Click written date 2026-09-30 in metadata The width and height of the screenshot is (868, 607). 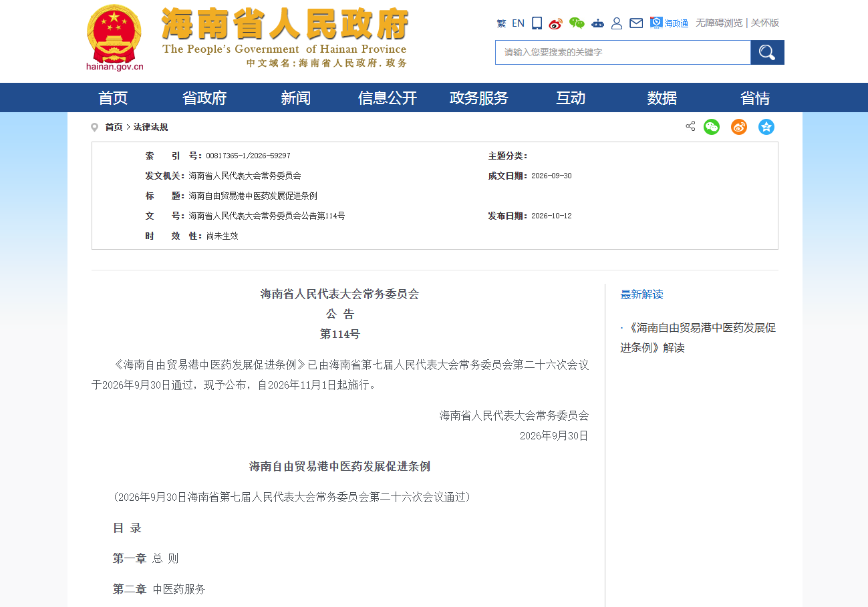pos(551,176)
